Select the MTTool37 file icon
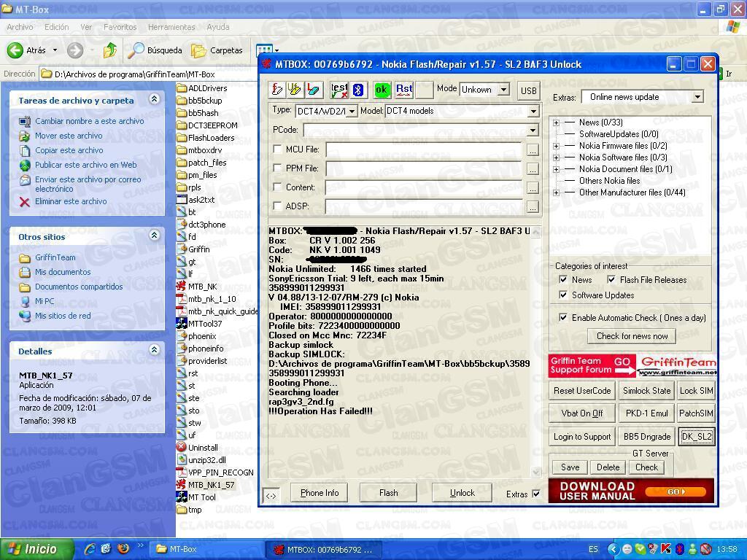The width and height of the screenshot is (747, 560). coord(181,323)
